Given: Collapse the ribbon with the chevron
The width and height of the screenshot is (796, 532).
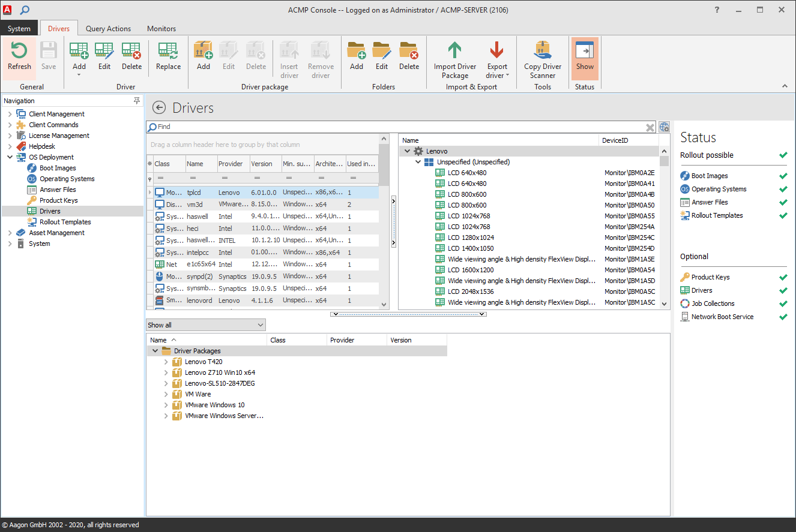Looking at the screenshot, I should [785, 86].
